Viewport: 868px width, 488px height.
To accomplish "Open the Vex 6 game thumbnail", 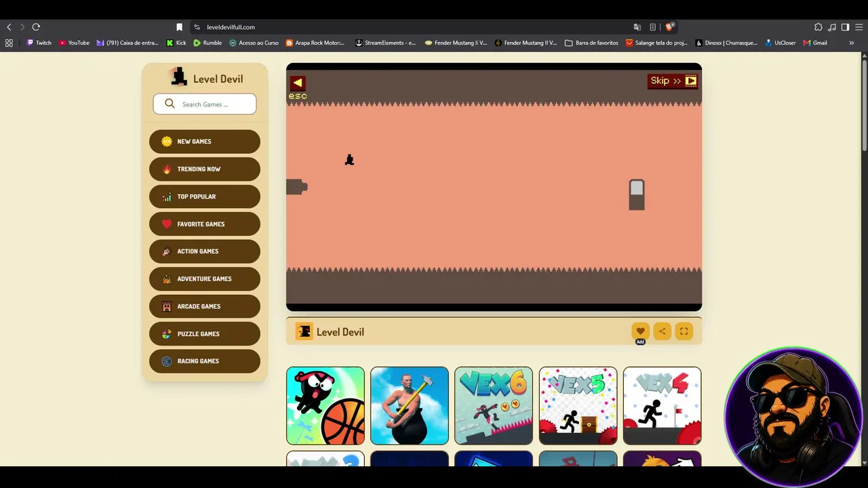I will pos(494,406).
